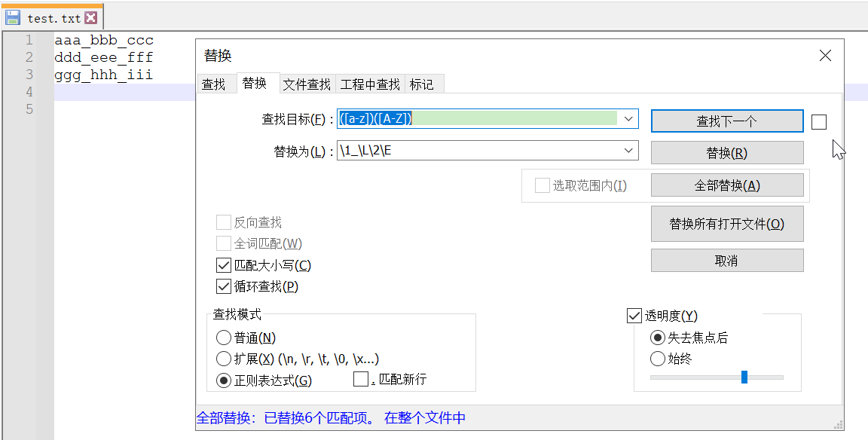
Task: Switch to the 查找 tab
Action: [x=214, y=84]
